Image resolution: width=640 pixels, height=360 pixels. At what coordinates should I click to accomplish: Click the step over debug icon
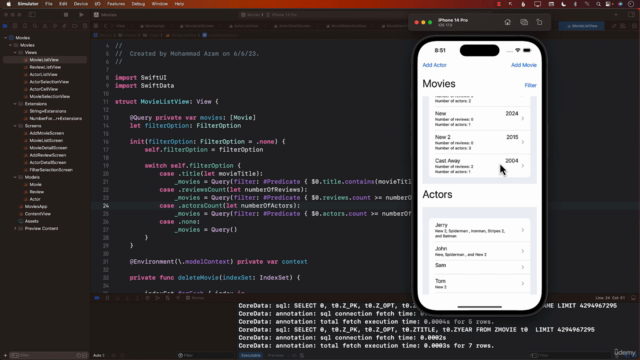(117, 298)
